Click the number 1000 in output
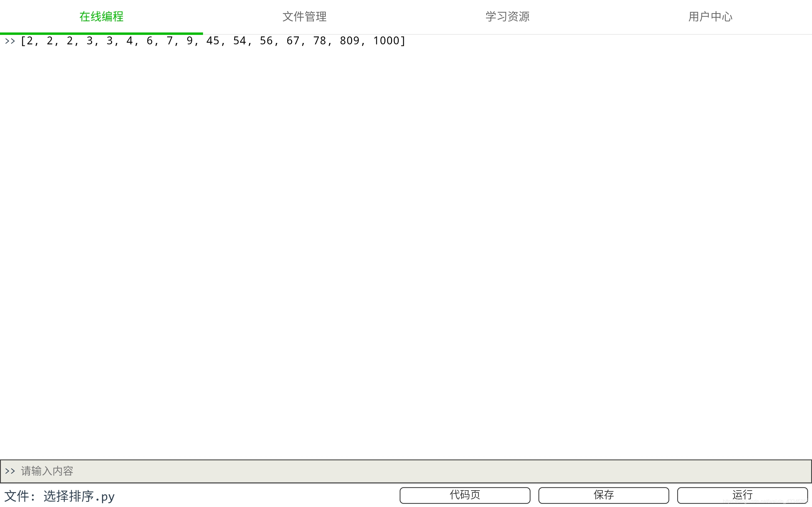The width and height of the screenshot is (812, 507). click(x=386, y=41)
